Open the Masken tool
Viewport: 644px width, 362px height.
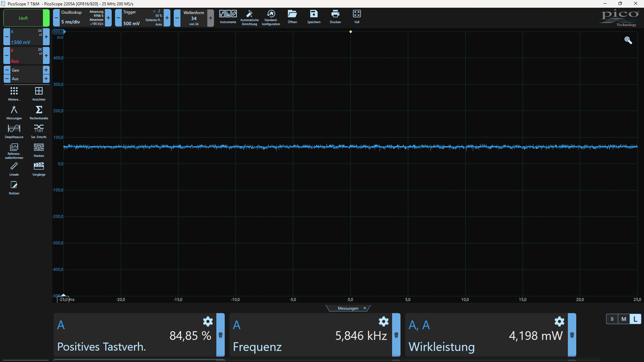[x=39, y=150]
